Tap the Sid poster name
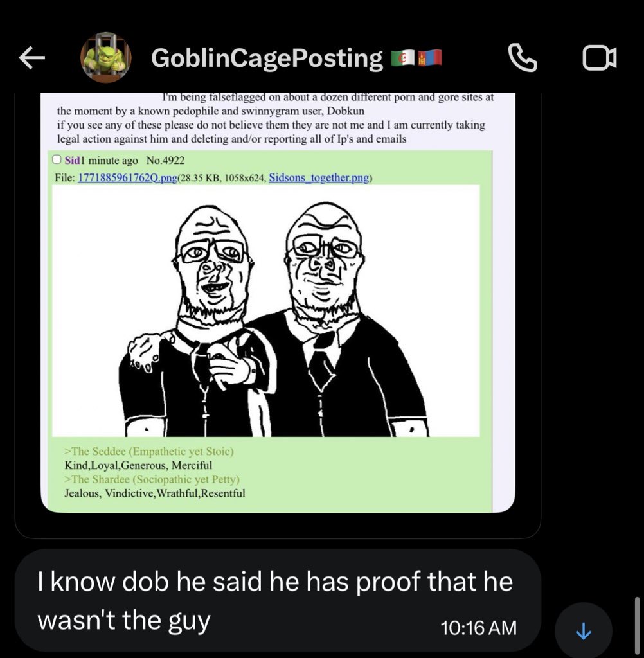The height and width of the screenshot is (658, 644). [x=72, y=160]
